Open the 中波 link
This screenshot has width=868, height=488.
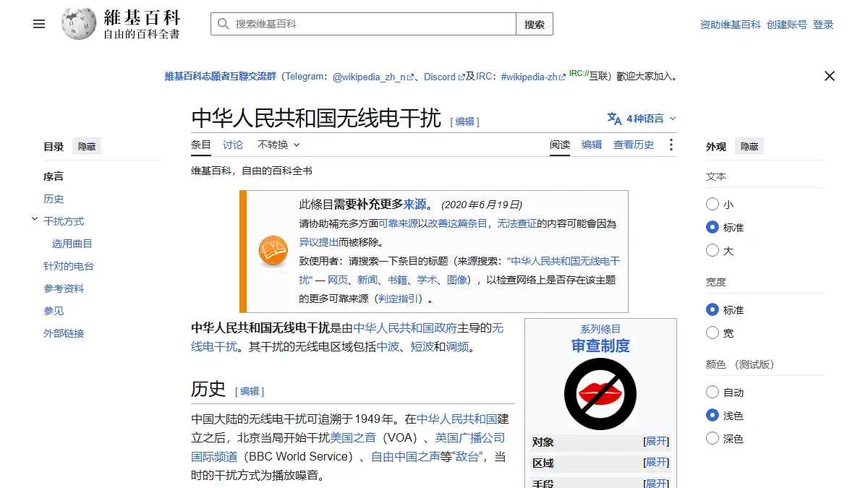388,346
